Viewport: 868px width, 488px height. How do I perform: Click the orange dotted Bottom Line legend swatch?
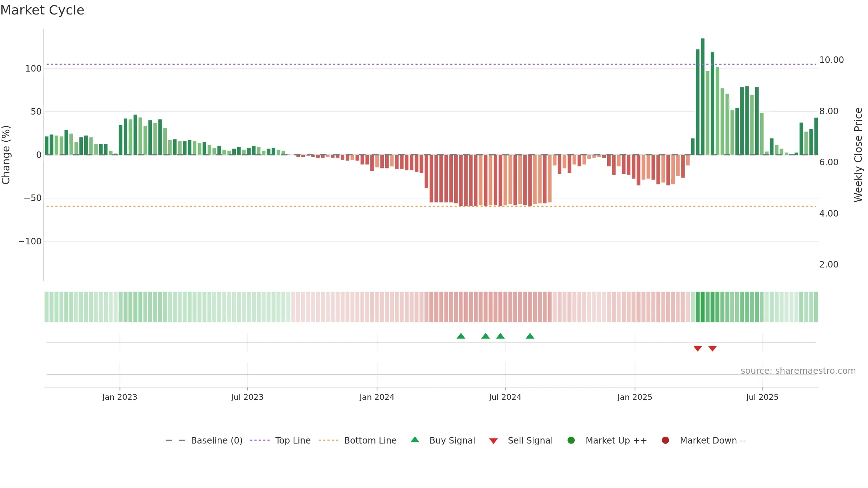point(328,440)
